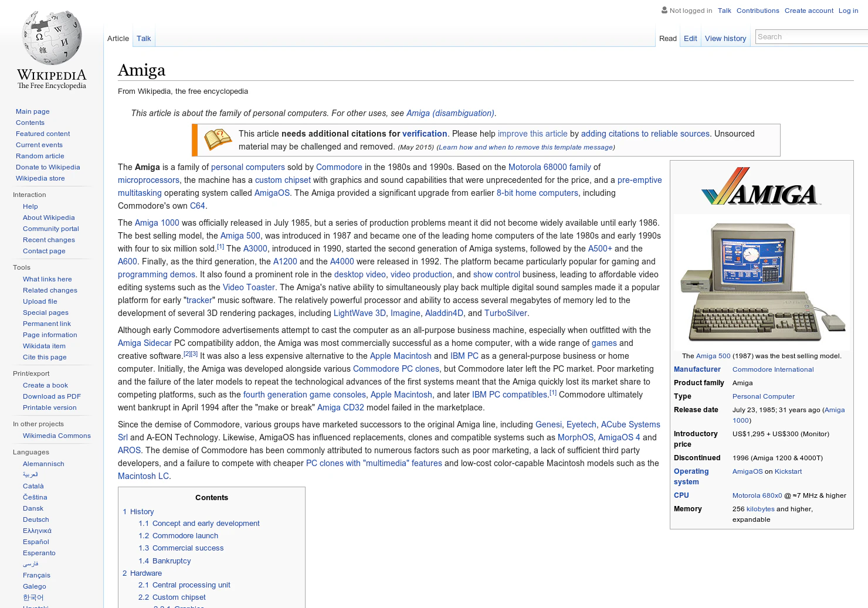Screen dimensions: 868x608
Task: Click Community portal in sidebar
Action: (51, 229)
